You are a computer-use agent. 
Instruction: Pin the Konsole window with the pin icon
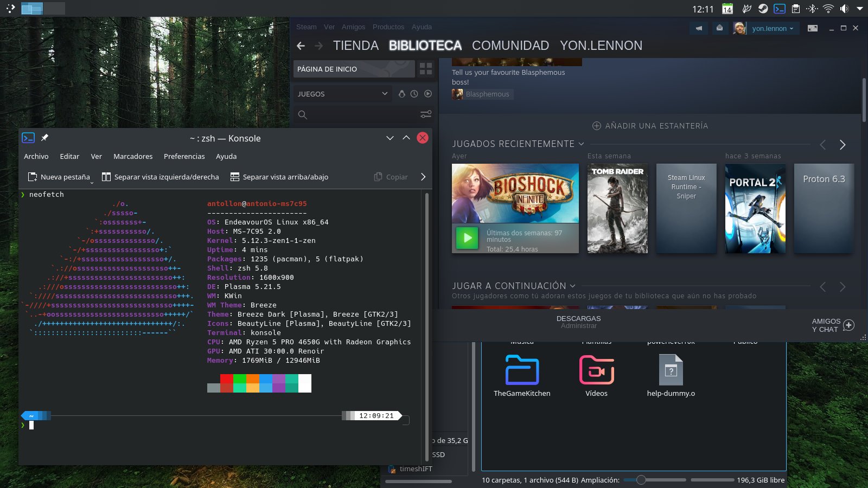coord(44,138)
